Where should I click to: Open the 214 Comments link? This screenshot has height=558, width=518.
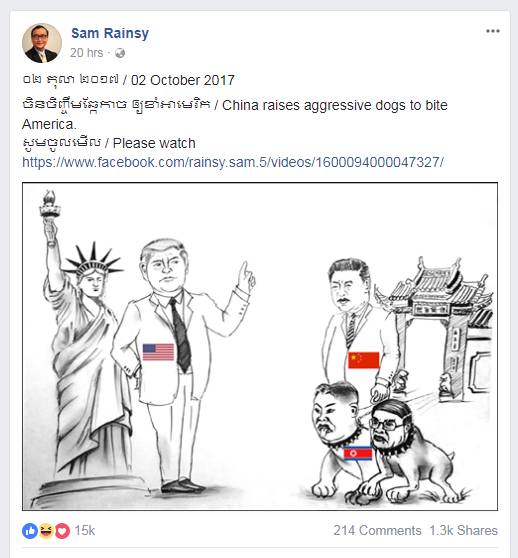[x=377, y=531]
